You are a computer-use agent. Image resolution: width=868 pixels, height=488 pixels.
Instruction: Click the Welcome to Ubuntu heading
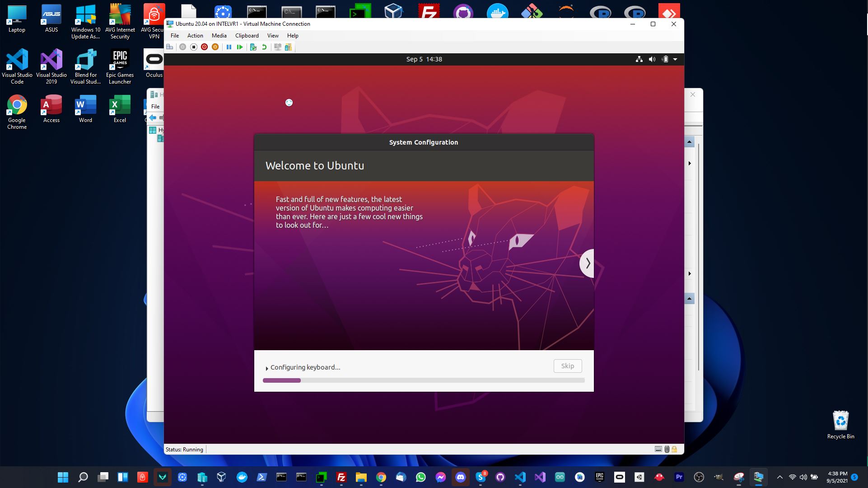tap(315, 165)
